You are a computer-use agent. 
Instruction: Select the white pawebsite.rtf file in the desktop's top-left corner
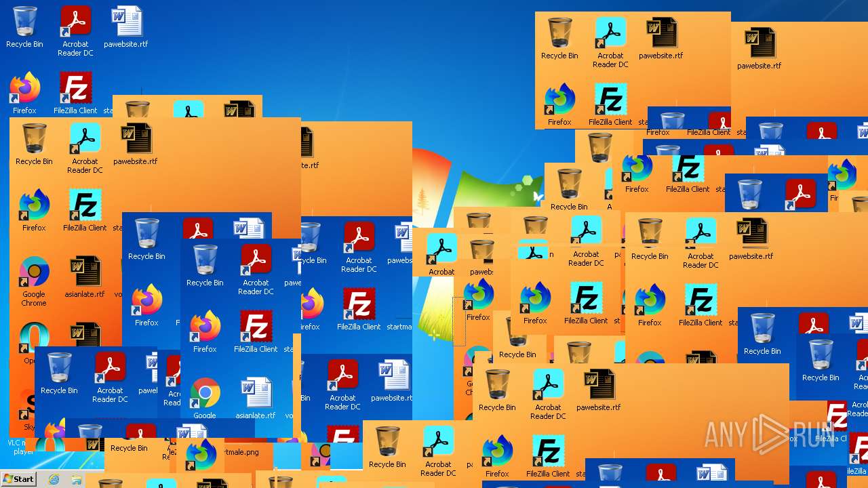[x=126, y=27]
